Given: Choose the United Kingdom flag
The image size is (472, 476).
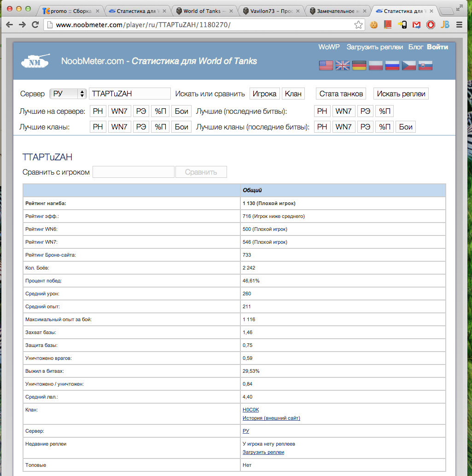Looking at the screenshot, I should [x=343, y=65].
